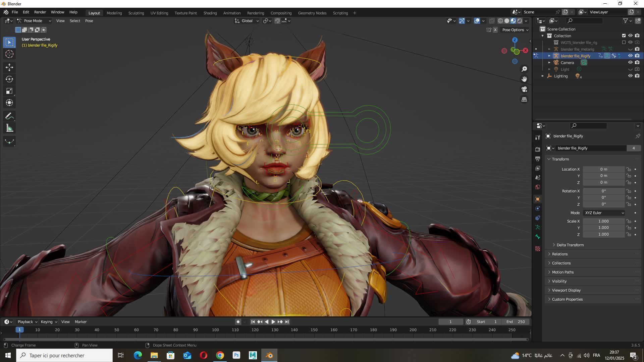Open rotation Mode XYZ Euler dropdown
The height and width of the screenshot is (362, 644).
point(604,213)
